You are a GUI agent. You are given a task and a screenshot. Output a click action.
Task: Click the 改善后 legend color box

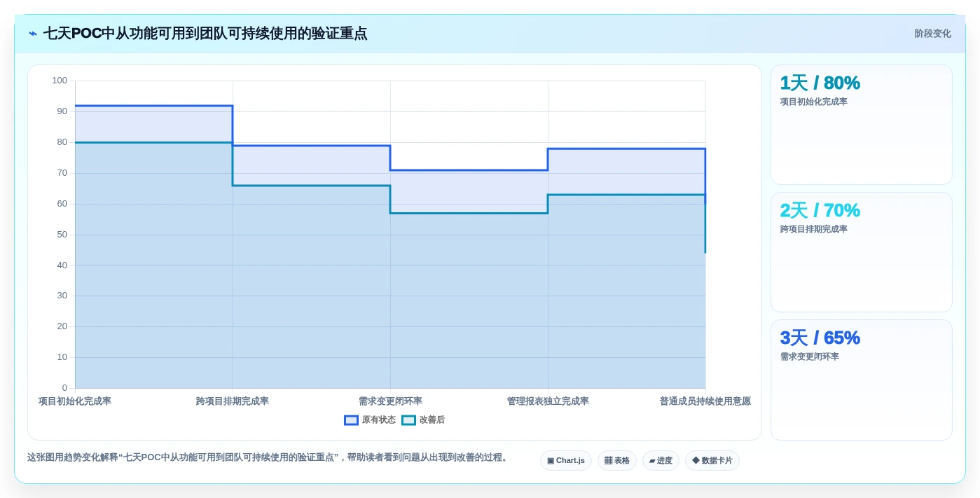click(x=408, y=420)
